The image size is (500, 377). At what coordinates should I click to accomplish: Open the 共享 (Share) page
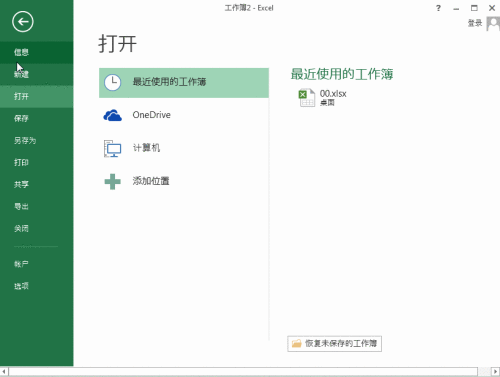[x=37, y=184]
